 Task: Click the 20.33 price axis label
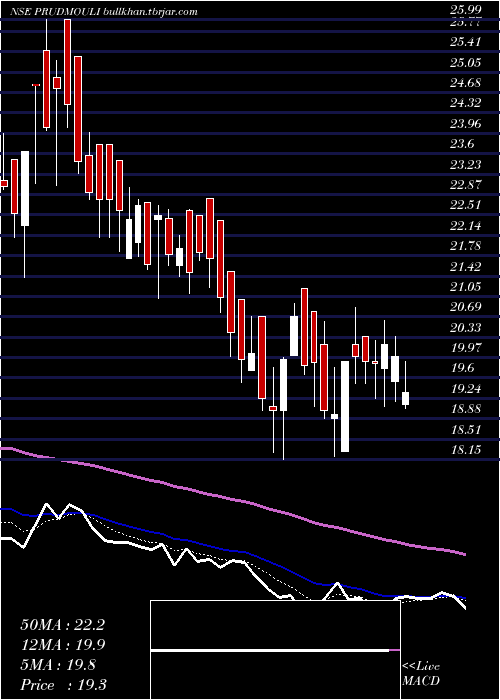pyautogui.click(x=466, y=328)
